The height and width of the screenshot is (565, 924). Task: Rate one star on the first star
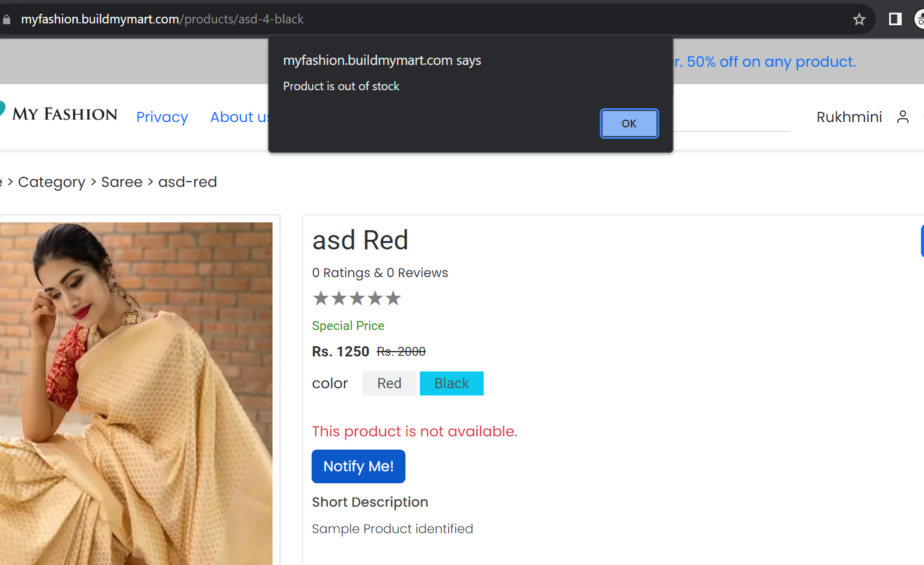(321, 298)
